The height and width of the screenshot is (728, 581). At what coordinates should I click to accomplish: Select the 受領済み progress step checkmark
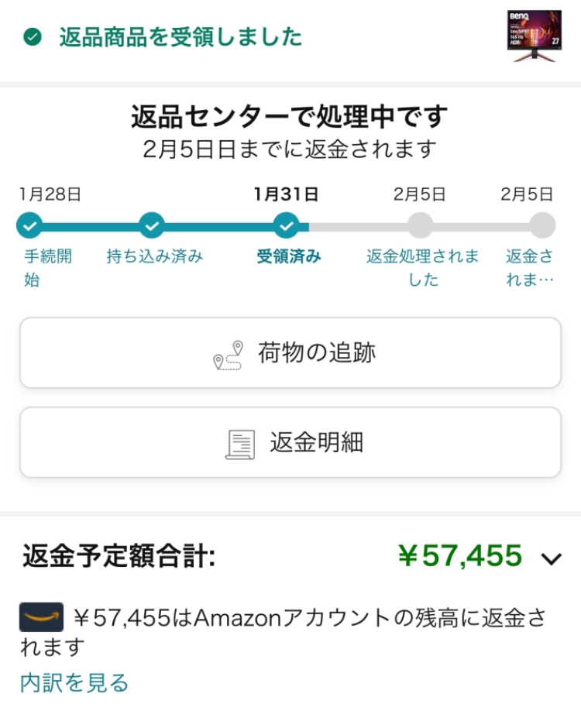pyautogui.click(x=286, y=225)
